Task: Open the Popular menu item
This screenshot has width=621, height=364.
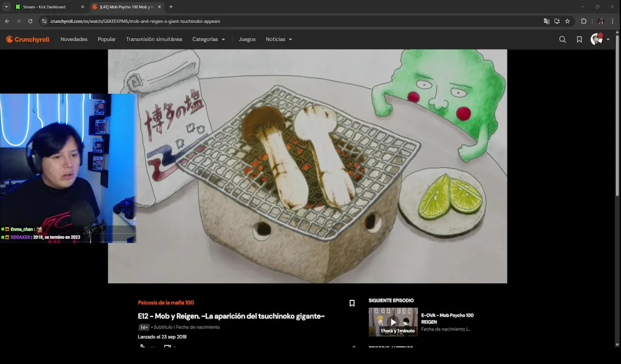Action: (107, 39)
